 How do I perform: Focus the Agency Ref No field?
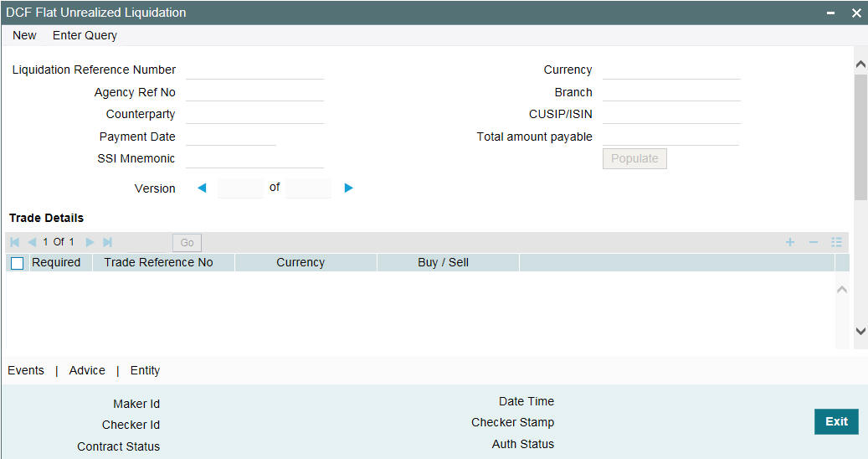[x=254, y=92]
